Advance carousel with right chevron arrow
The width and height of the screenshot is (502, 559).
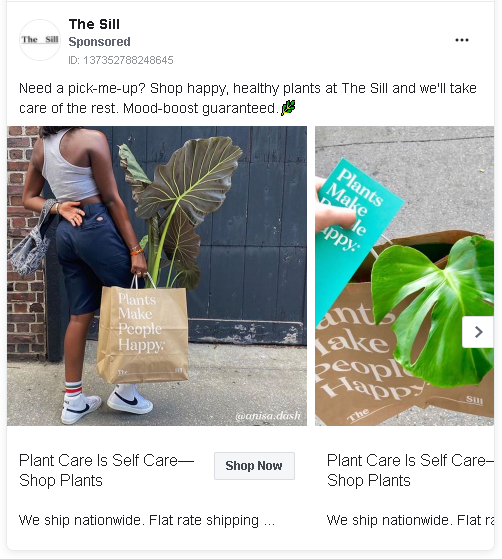click(478, 332)
